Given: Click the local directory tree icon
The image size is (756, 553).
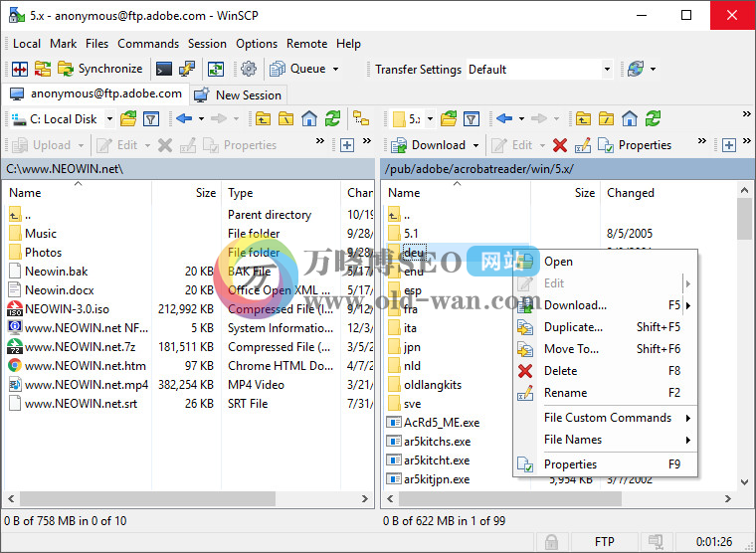Looking at the screenshot, I should (361, 118).
